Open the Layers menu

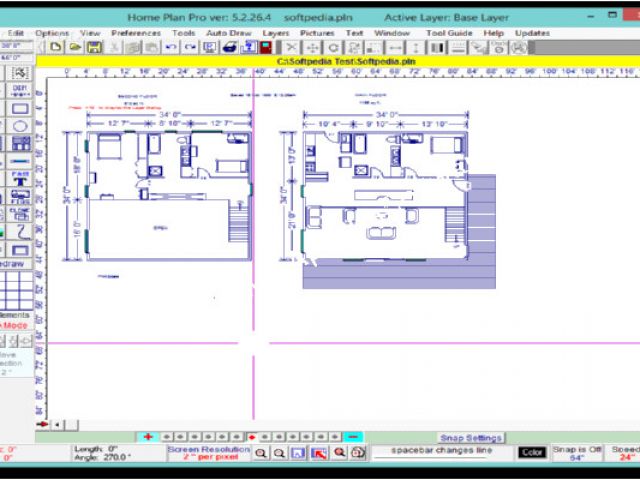tap(276, 33)
